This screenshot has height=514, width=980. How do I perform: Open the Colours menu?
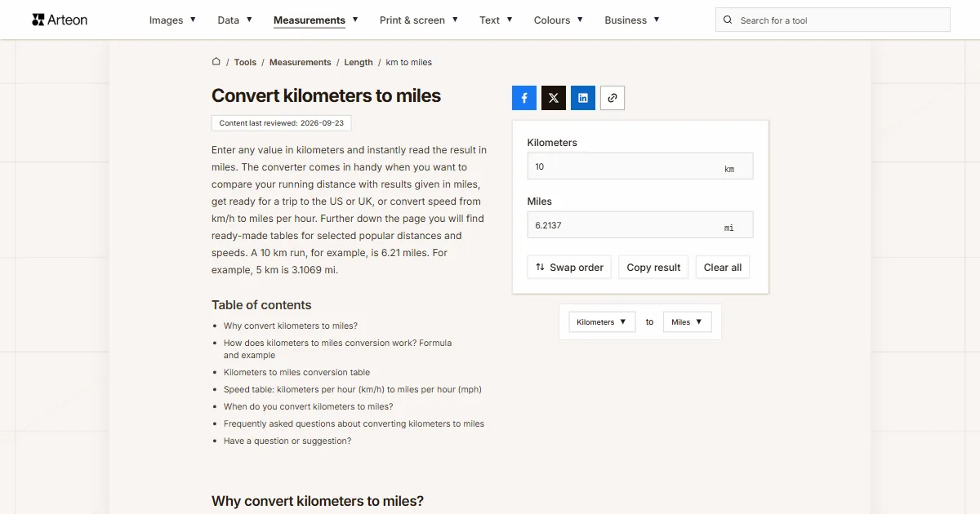click(559, 20)
